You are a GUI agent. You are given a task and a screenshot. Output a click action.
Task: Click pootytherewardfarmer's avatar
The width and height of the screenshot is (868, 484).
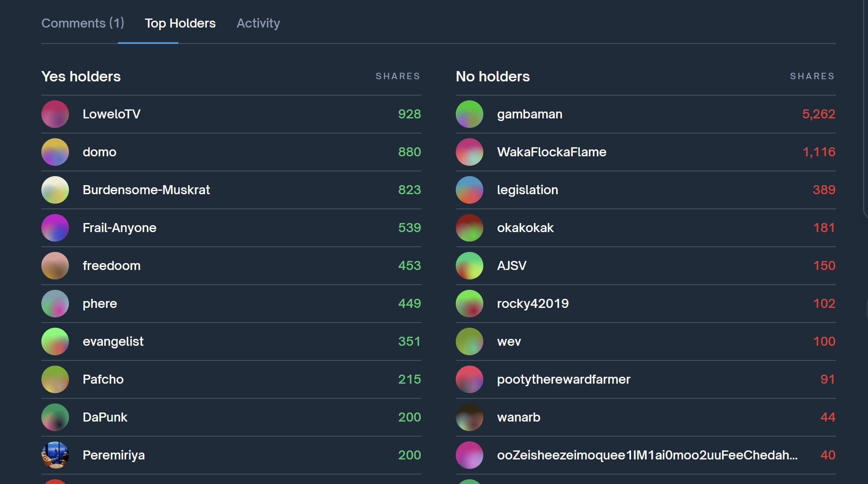click(470, 379)
